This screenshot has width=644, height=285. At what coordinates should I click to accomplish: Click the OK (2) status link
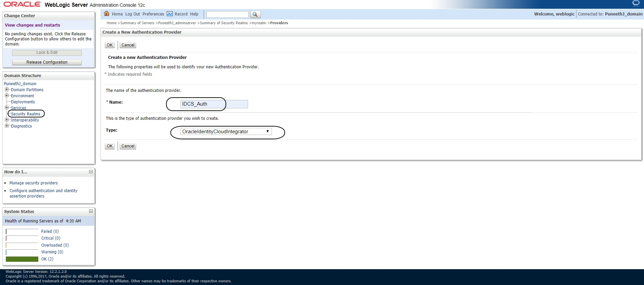(x=47, y=259)
